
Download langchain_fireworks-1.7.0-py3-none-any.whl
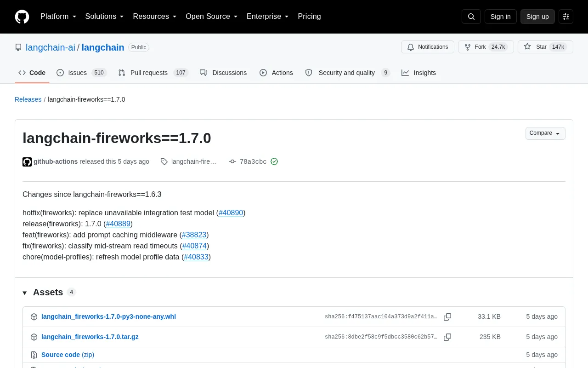pyautogui.click(x=108, y=316)
